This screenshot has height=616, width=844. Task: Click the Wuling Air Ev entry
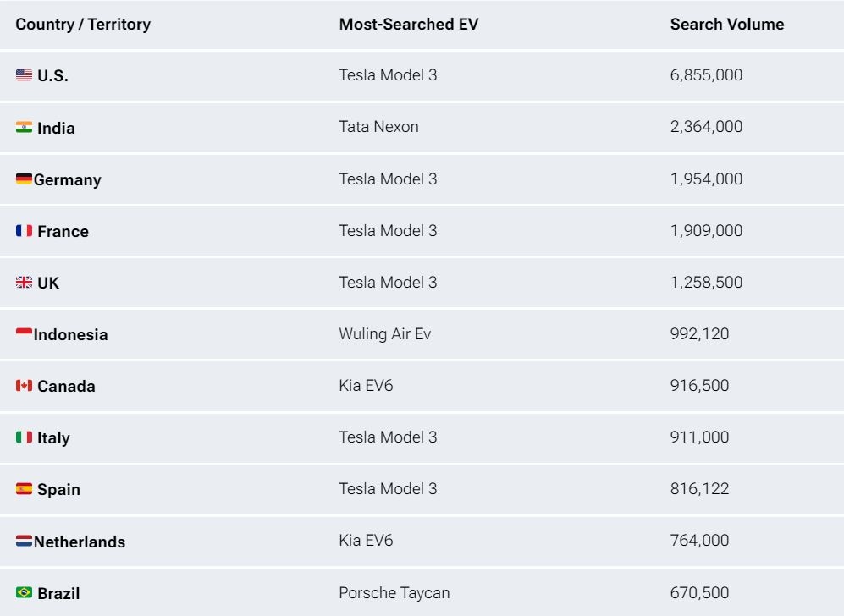tap(385, 333)
